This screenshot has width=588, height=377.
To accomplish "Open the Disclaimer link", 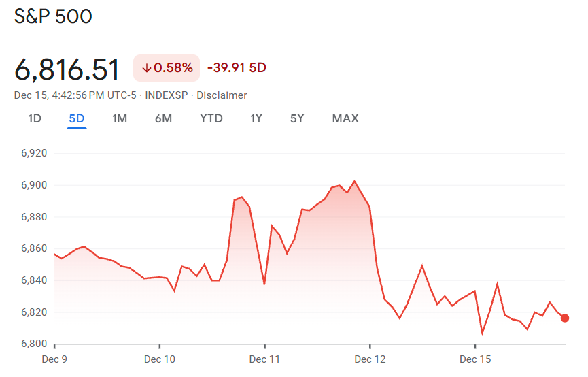I will (222, 95).
